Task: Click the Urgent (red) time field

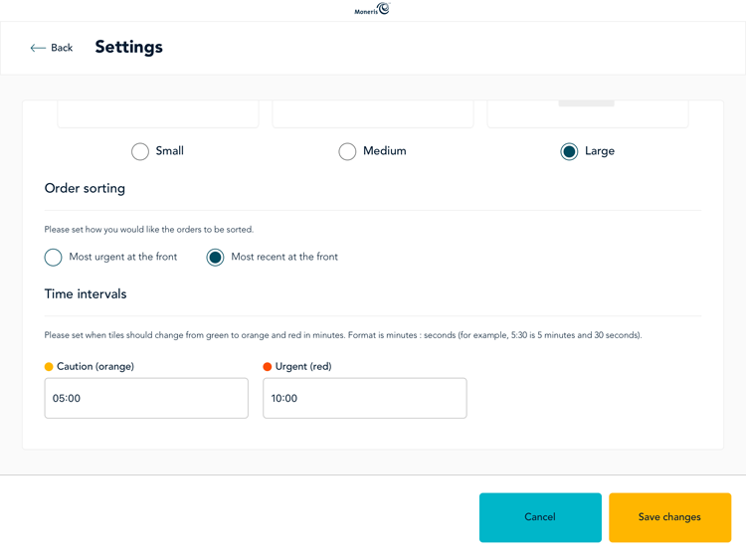Action: (x=365, y=398)
